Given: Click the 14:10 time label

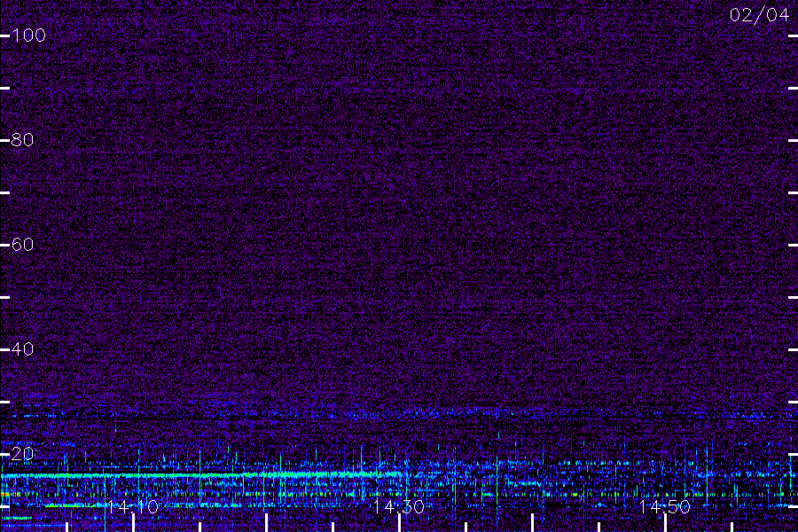Looking at the screenshot, I should click(x=133, y=506).
